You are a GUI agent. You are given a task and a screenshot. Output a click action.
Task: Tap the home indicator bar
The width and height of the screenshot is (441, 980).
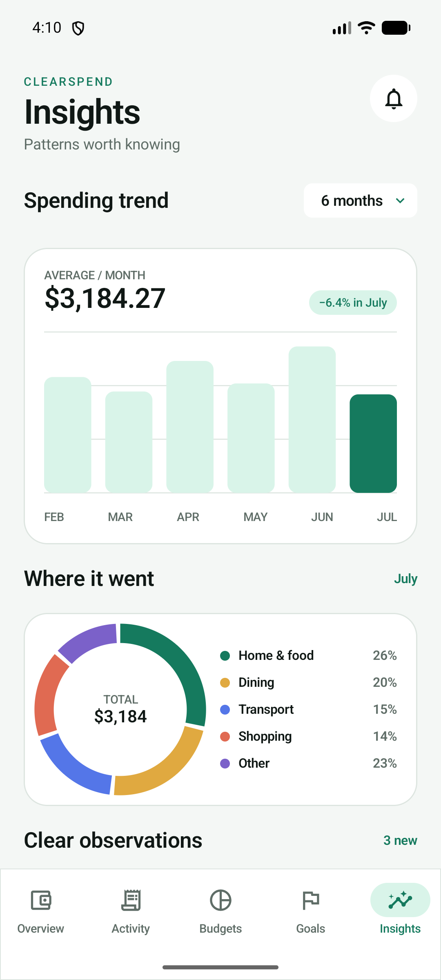pyautogui.click(x=220, y=967)
